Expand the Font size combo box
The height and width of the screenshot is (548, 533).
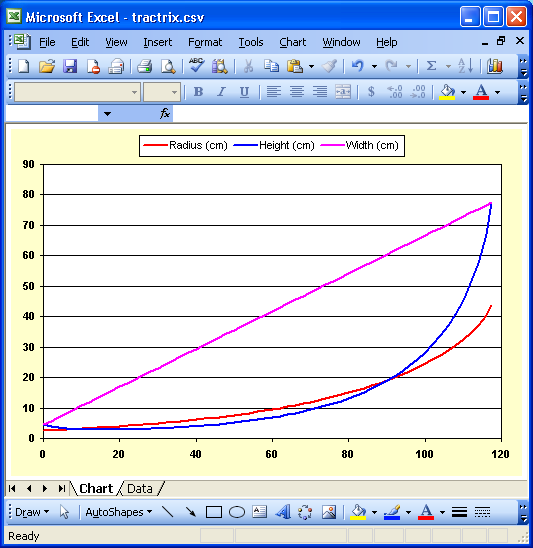[x=174, y=92]
